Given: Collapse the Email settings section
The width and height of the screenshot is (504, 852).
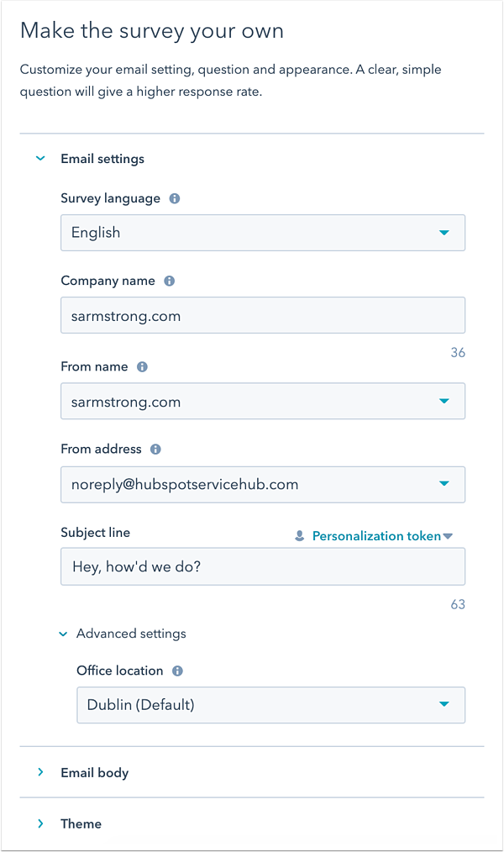Looking at the screenshot, I should [x=39, y=158].
